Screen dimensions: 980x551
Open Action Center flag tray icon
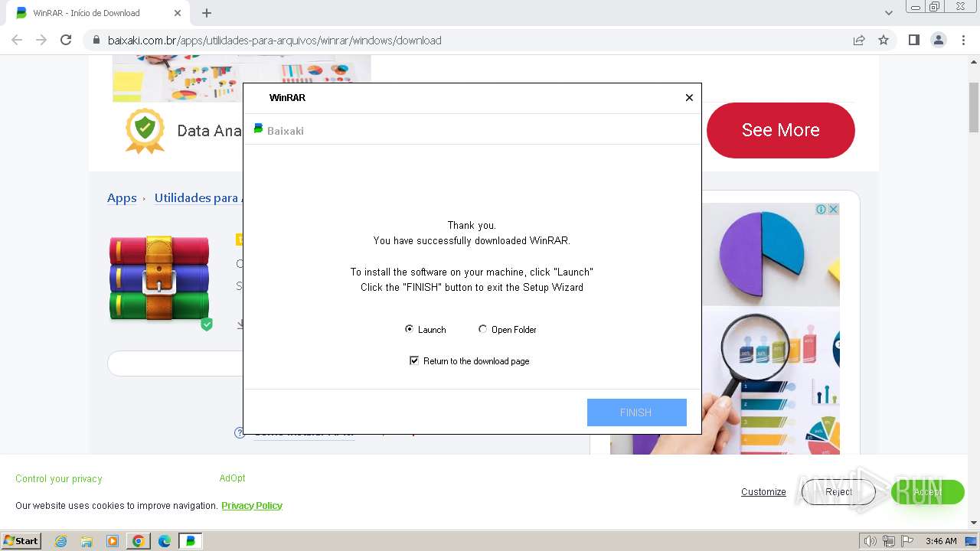pos(907,541)
